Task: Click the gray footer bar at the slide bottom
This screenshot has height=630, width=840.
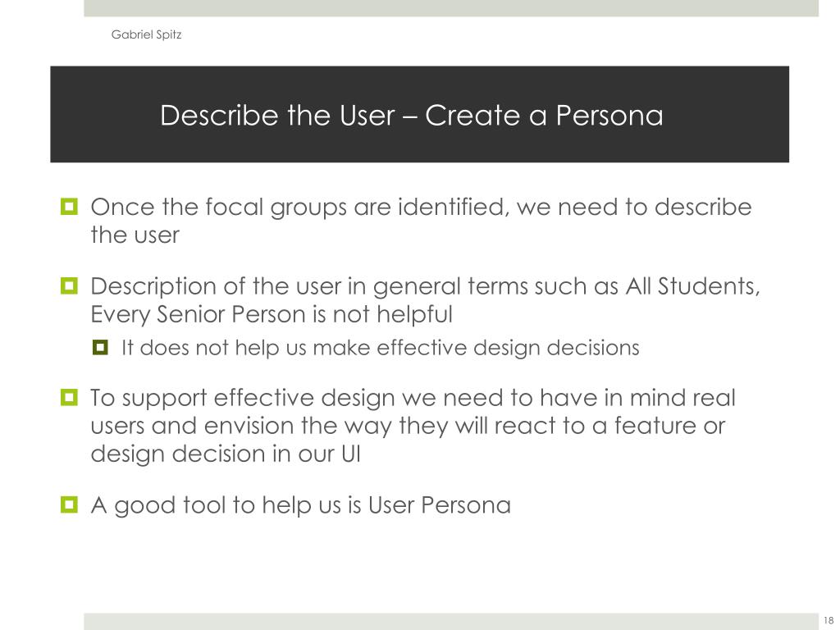Action: (x=451, y=622)
